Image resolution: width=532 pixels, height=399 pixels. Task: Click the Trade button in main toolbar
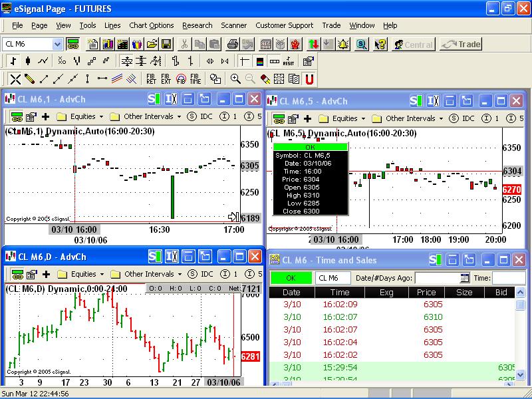(461, 45)
